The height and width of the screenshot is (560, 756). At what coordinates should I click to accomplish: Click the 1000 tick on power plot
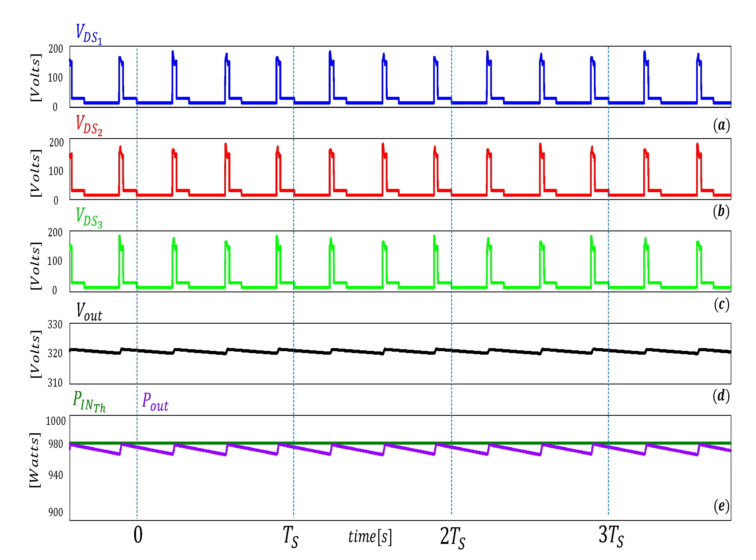[55, 421]
